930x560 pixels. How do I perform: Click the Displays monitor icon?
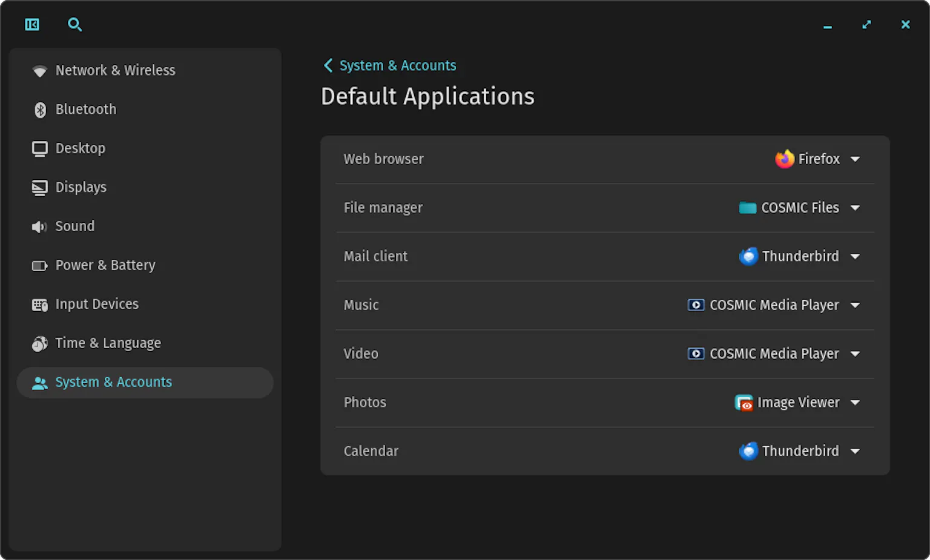(39, 188)
